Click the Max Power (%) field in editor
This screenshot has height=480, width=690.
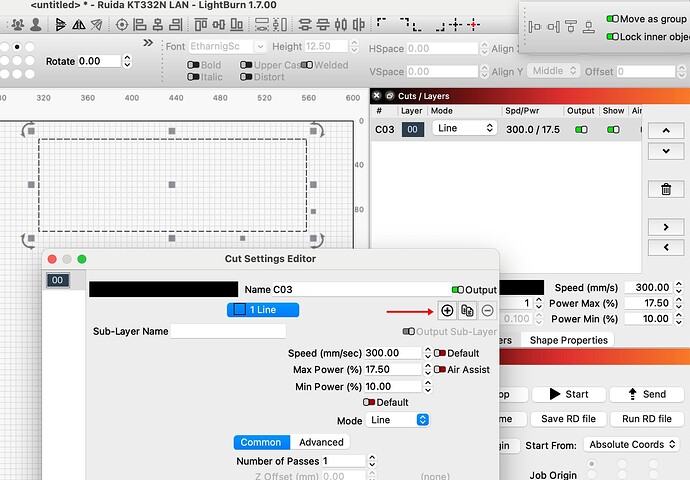point(393,370)
